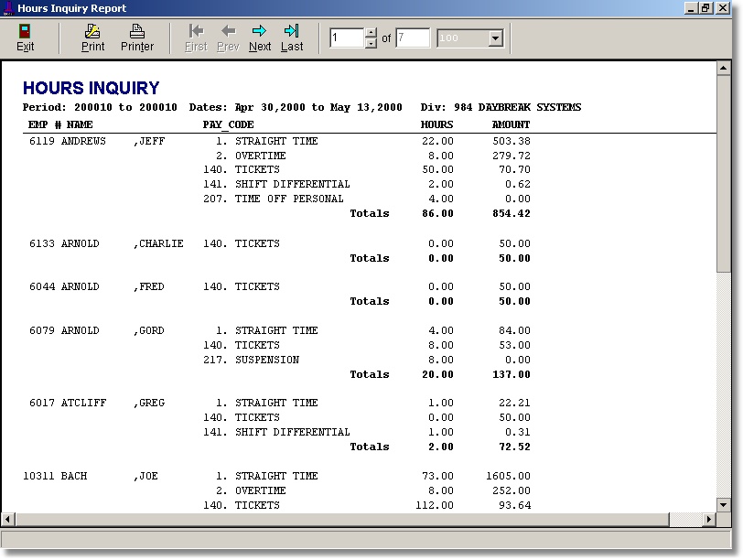This screenshot has height=560, width=743.
Task: Go to First page arrow icon
Action: 196,31
